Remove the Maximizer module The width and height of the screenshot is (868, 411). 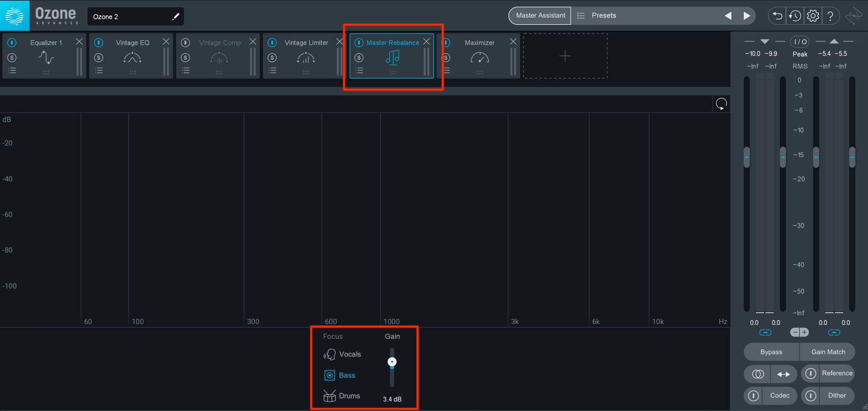[513, 41]
